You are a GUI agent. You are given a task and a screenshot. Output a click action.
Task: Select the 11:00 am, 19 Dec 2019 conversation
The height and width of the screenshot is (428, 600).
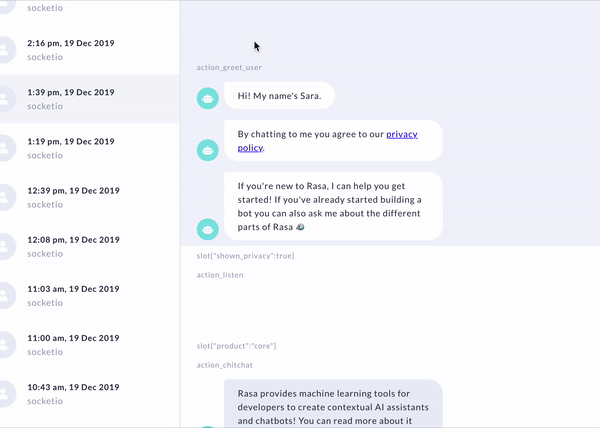click(x=90, y=345)
